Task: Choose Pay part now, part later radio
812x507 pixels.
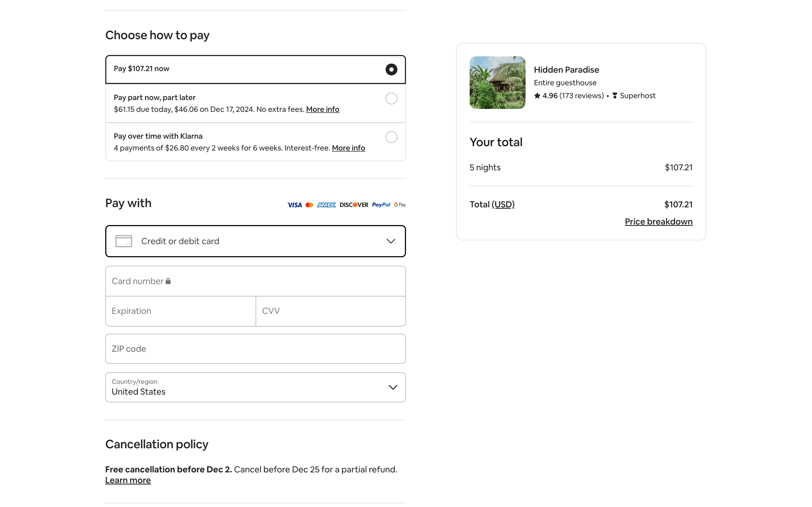Action: tap(391, 99)
